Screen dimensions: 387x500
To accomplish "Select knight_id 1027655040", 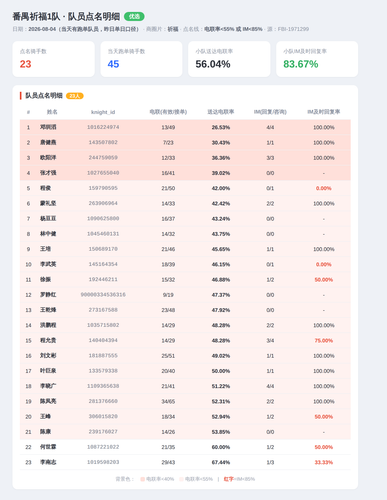I will [x=103, y=173].
